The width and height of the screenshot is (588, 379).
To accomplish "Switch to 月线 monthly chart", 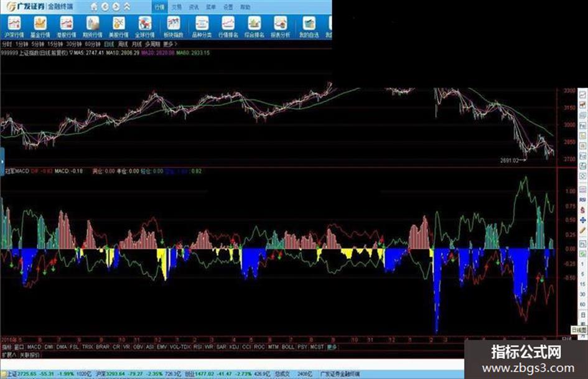I will [137, 44].
